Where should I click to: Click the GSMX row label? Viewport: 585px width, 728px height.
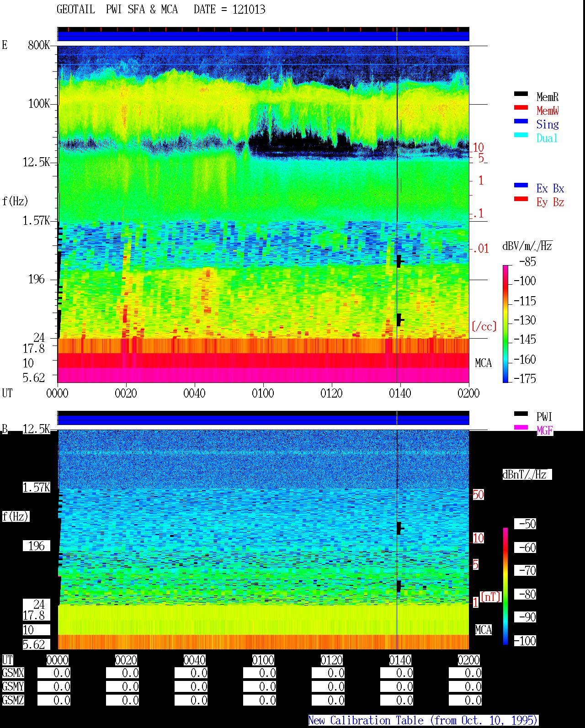coord(13,673)
